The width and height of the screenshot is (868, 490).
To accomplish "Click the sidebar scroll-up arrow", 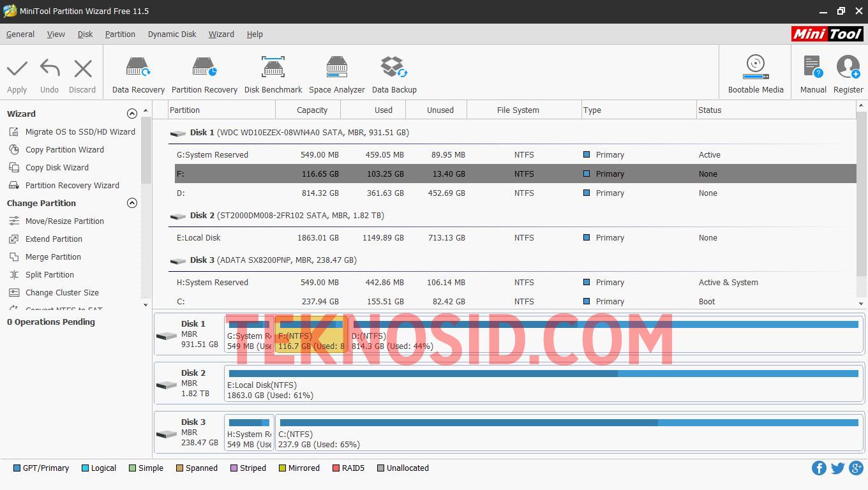I will pyautogui.click(x=146, y=110).
